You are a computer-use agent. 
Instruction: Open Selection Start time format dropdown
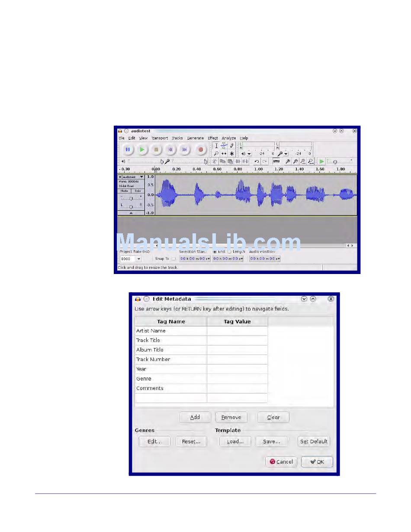click(x=209, y=259)
